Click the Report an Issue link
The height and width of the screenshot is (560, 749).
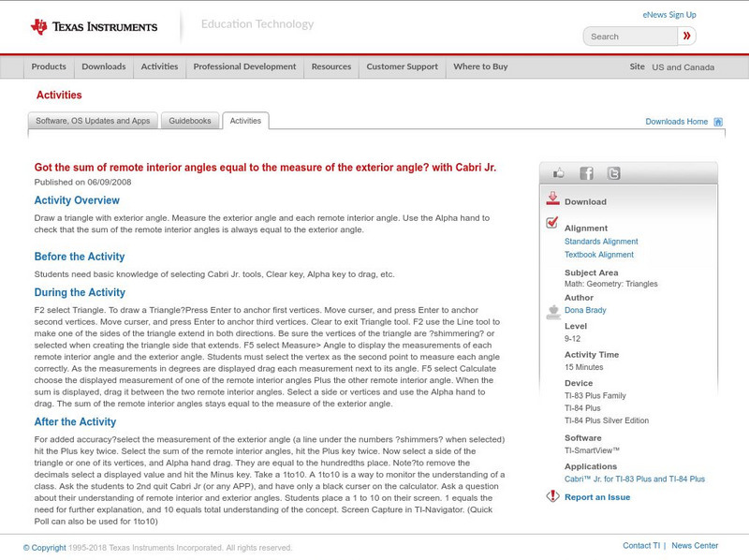coord(597,497)
